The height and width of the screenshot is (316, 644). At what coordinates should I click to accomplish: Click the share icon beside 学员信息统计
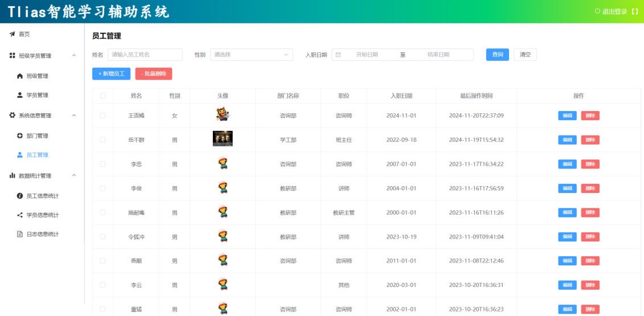(20, 215)
